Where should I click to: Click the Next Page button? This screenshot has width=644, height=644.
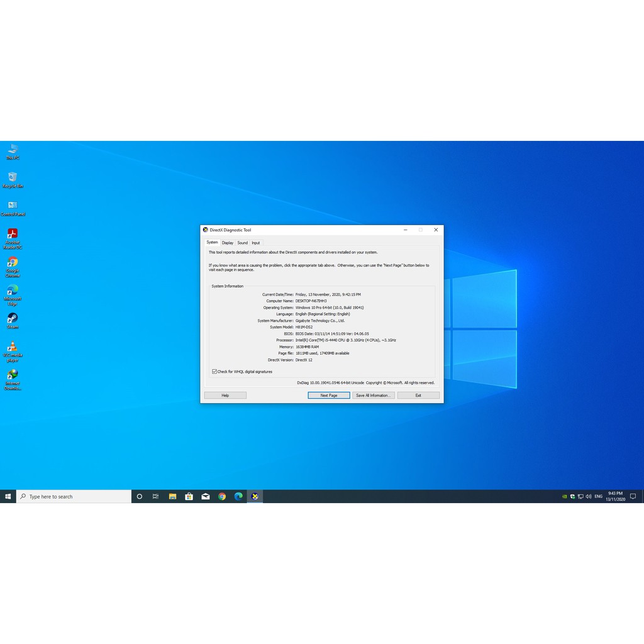328,396
